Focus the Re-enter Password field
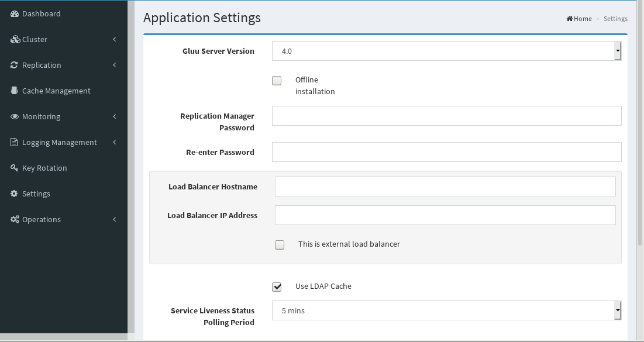Viewport: 644px width, 342px height. click(446, 152)
